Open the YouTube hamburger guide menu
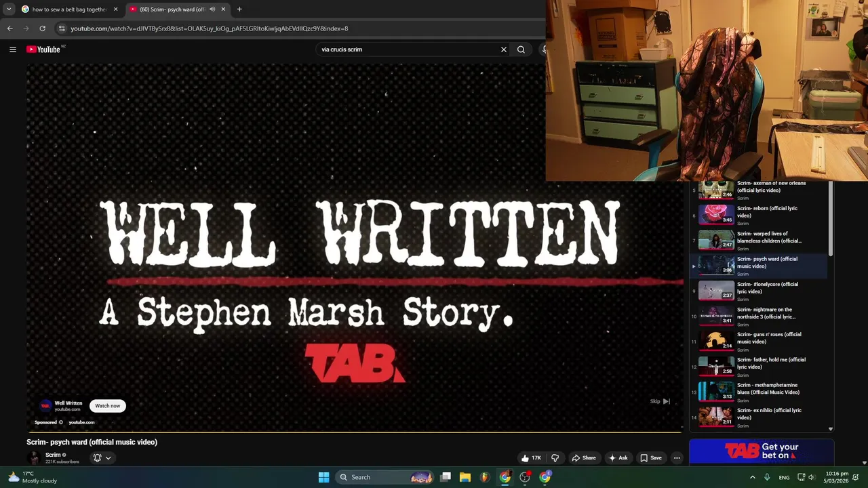 (12, 49)
